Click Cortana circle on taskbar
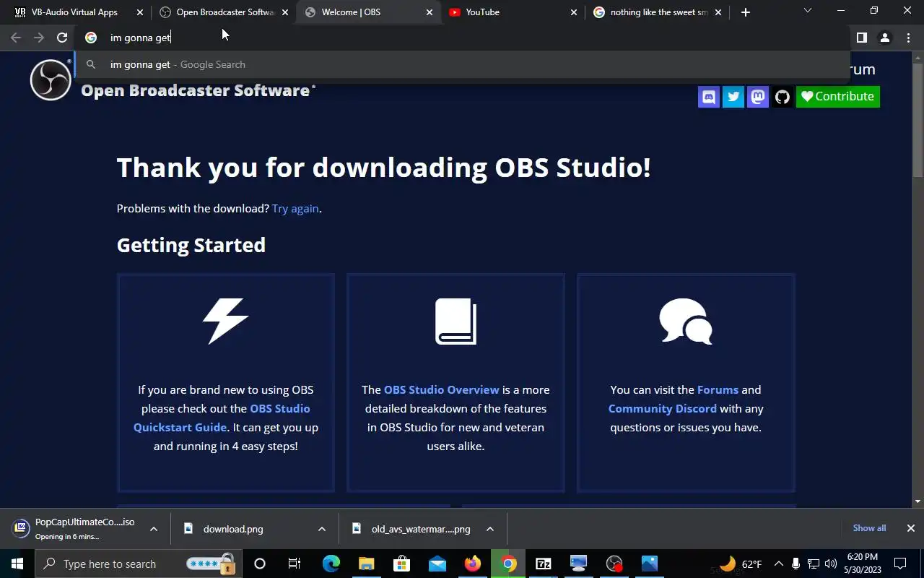Image resolution: width=924 pixels, height=578 pixels. click(260, 564)
